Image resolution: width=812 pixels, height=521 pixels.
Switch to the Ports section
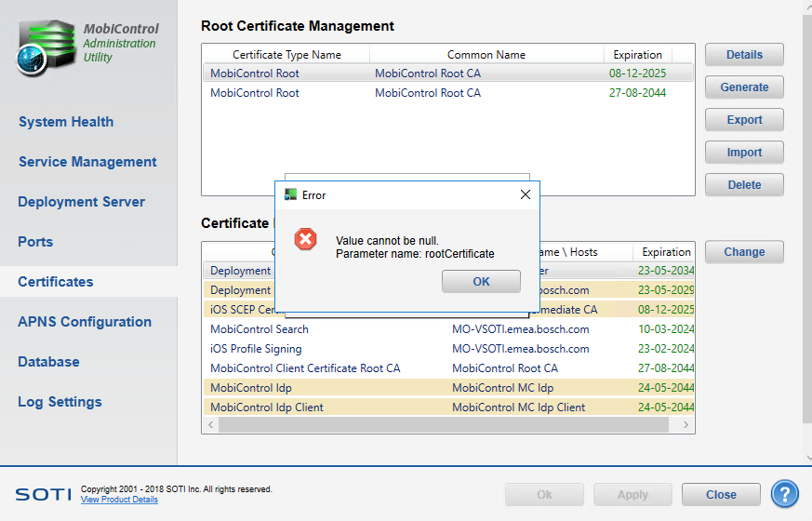click(35, 242)
